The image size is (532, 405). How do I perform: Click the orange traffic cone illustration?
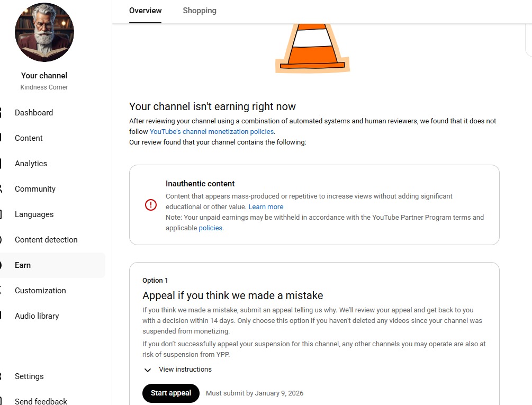point(312,48)
